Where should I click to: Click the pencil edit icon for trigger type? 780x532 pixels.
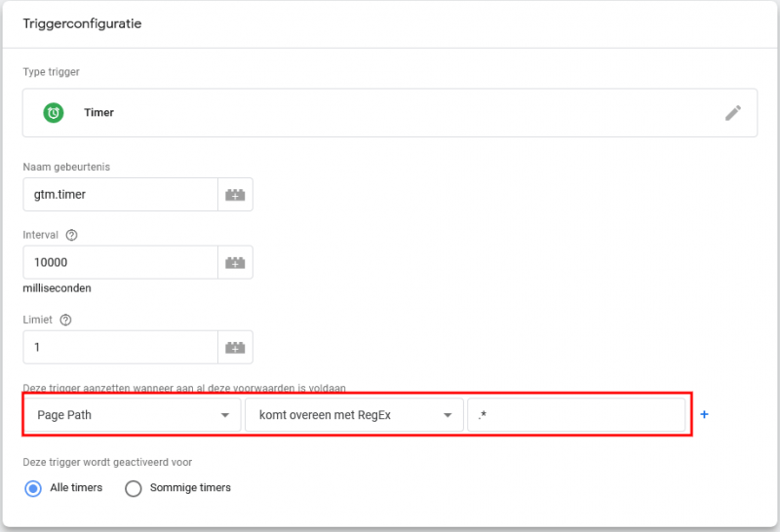click(x=733, y=113)
